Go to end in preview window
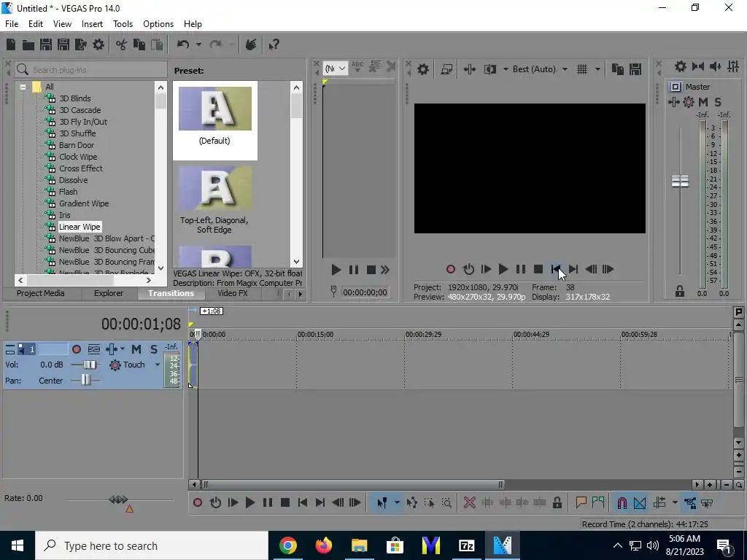 tap(573, 269)
